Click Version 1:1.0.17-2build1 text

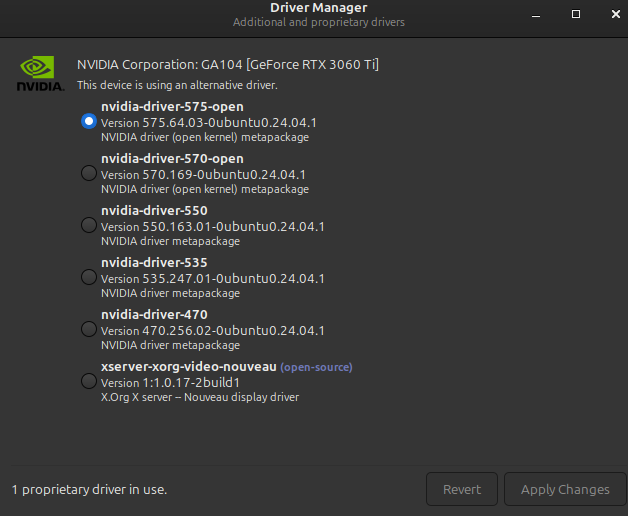point(170,383)
